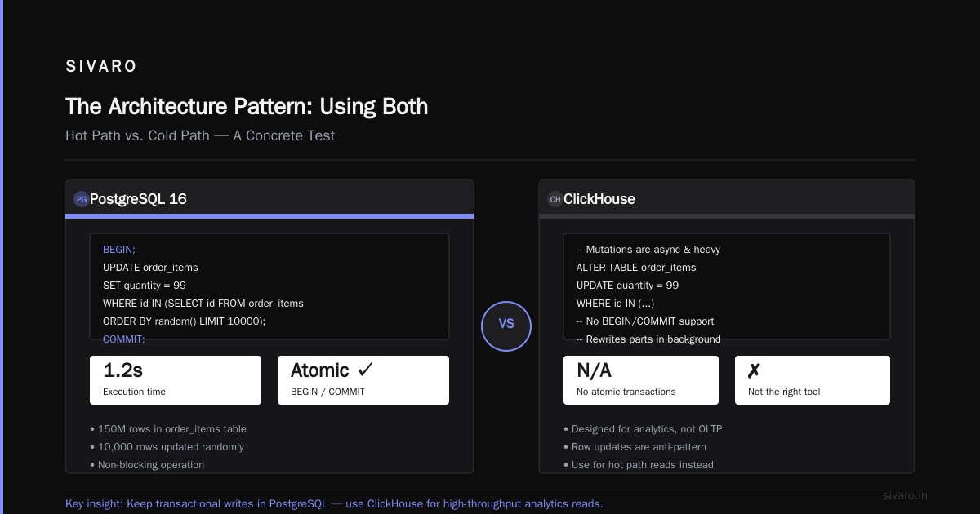Click the 'BEGIN / COMMIT' stat label

327,392
